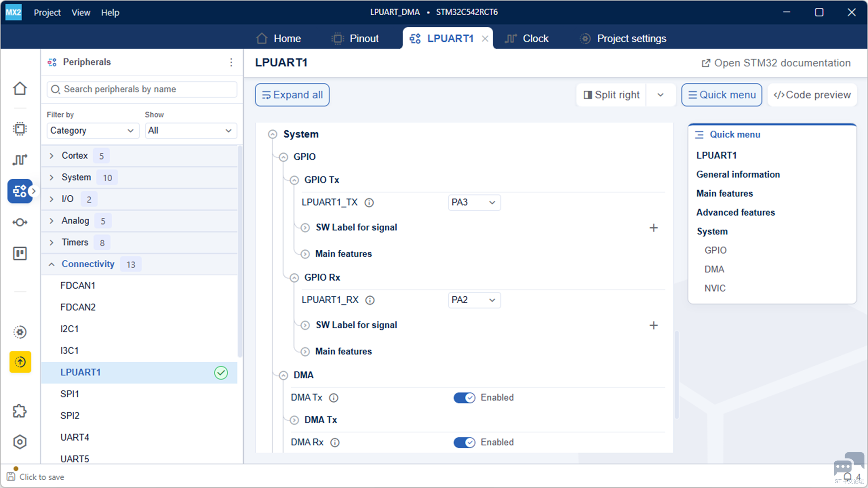This screenshot has width=868, height=488.
Task: Toggle the DMA Rx enabled switch
Action: (464, 442)
